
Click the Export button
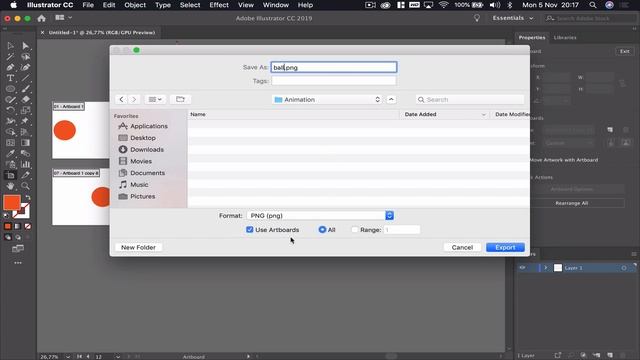(505, 247)
